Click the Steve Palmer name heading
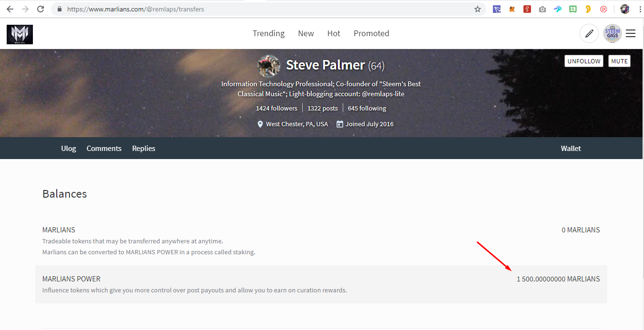Viewport: 644px width, 330px height. click(326, 65)
